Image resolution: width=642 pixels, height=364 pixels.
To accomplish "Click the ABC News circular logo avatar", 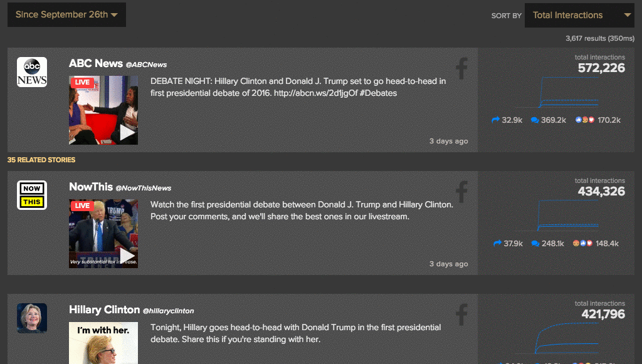I will pos(31,71).
